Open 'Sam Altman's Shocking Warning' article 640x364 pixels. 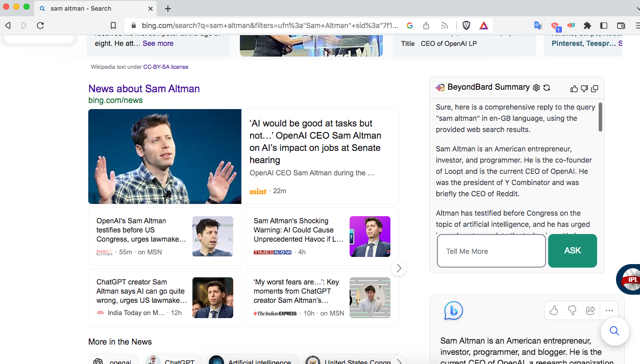pyautogui.click(x=299, y=230)
